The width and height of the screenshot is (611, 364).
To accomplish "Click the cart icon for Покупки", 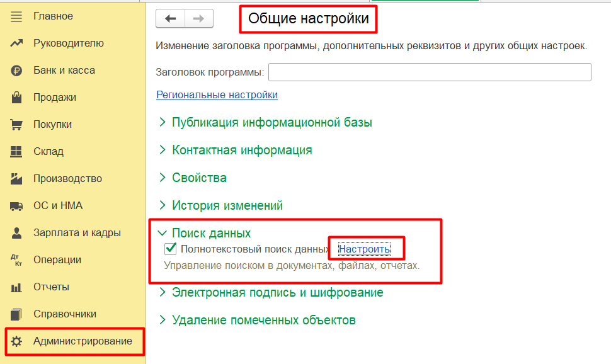I will (17, 125).
